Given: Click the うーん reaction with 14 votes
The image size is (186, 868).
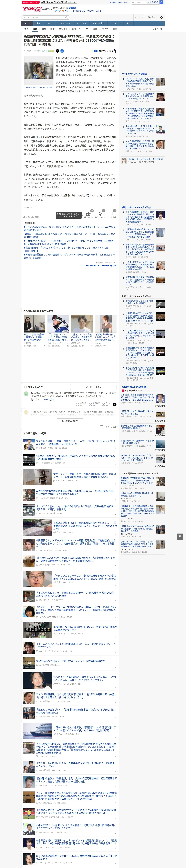Looking at the screenshot, I should pyautogui.click(x=107, y=404).
